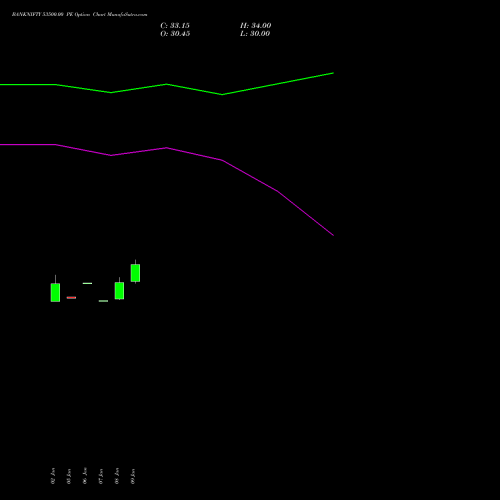
Task: Select the flat green candle for 07 Jan
Action: [x=103, y=301]
